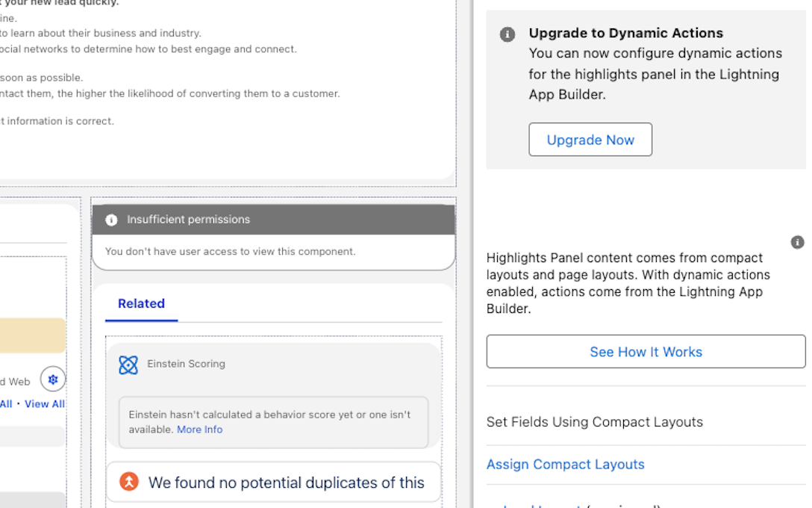This screenshot has width=812, height=508.
Task: Open See How It Works
Action: click(x=646, y=351)
